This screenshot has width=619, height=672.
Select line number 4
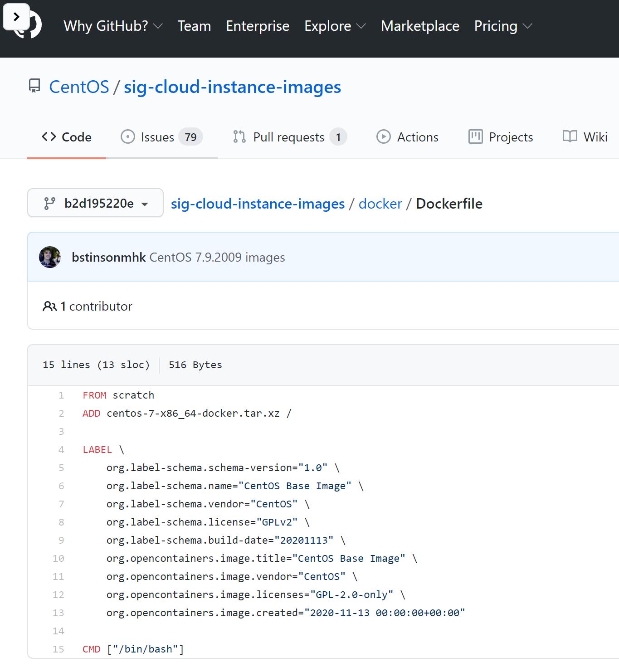click(x=61, y=449)
